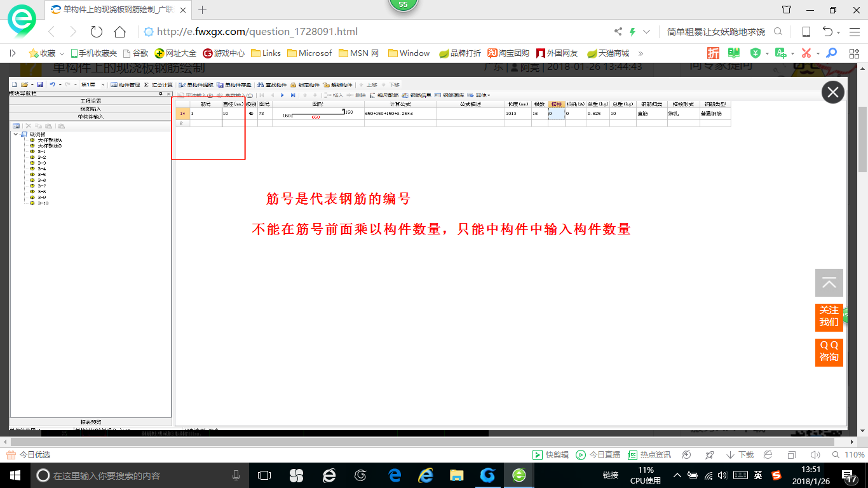Click the 单构件输入 panel tab
The image size is (868, 488).
click(x=90, y=116)
